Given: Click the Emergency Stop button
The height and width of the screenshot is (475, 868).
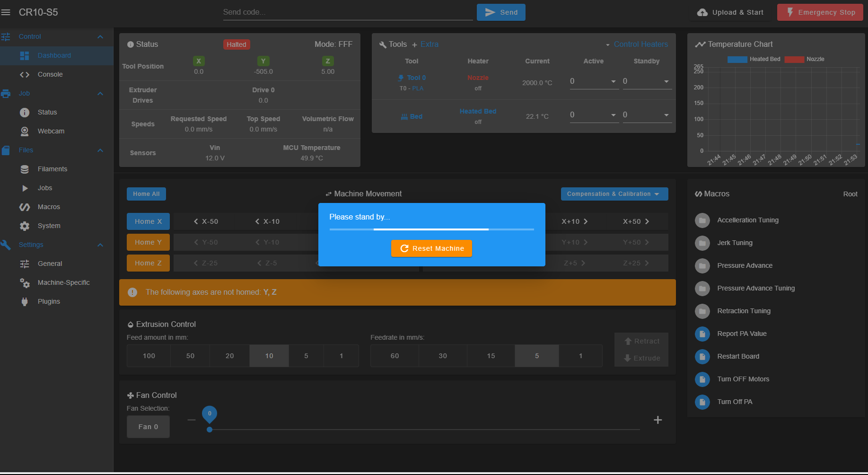Looking at the screenshot, I should 820,12.
